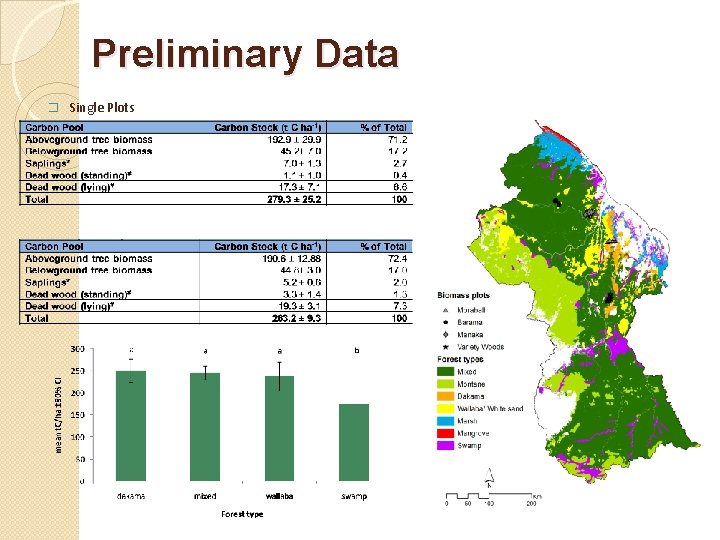Select the Montane light green swatch

point(445,384)
